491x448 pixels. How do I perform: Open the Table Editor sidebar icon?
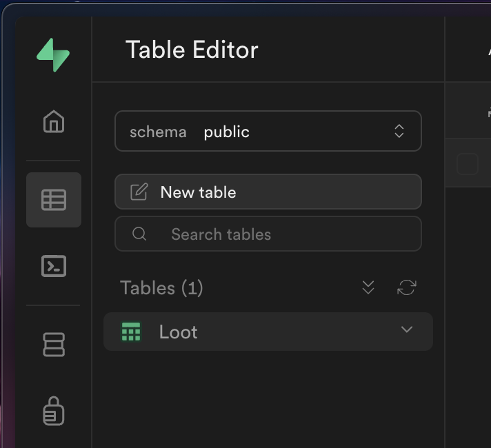tap(54, 200)
